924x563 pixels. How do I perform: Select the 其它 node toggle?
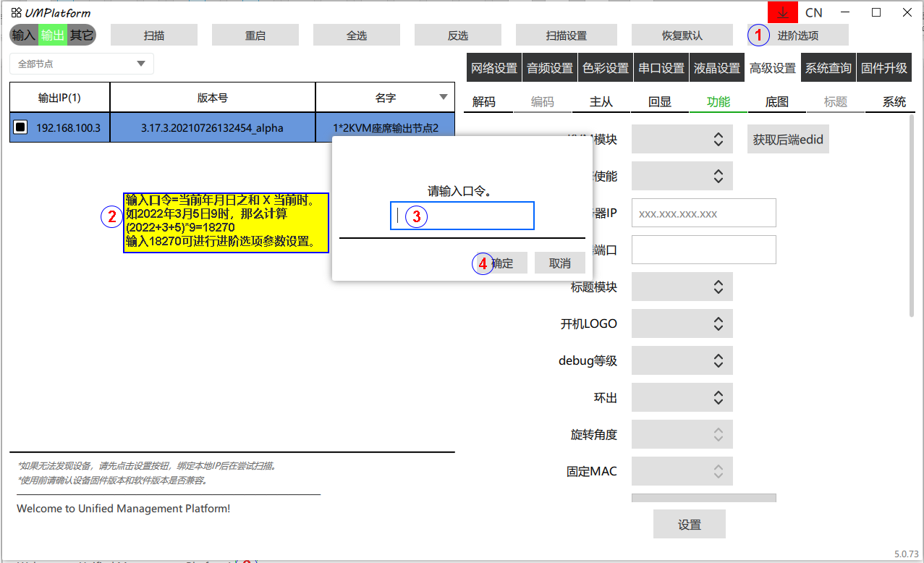click(81, 35)
